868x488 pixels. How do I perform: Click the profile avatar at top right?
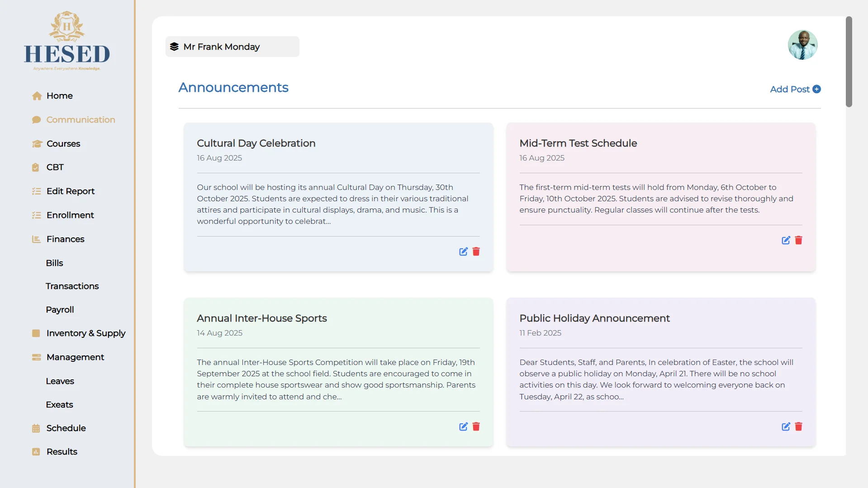pyautogui.click(x=803, y=45)
